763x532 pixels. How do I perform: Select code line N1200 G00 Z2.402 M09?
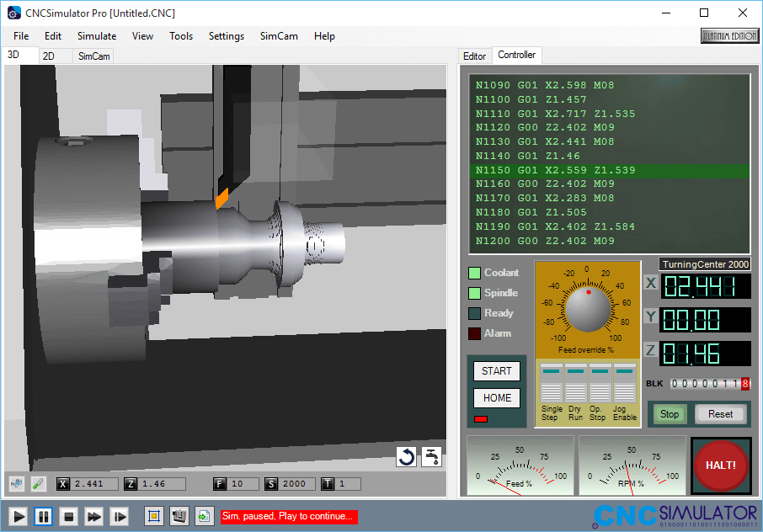point(545,241)
